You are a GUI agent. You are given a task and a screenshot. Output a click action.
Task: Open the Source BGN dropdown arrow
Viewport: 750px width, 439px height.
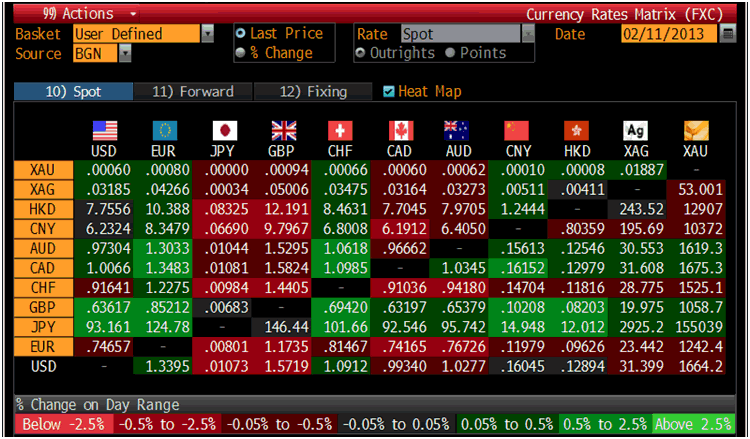click(124, 53)
